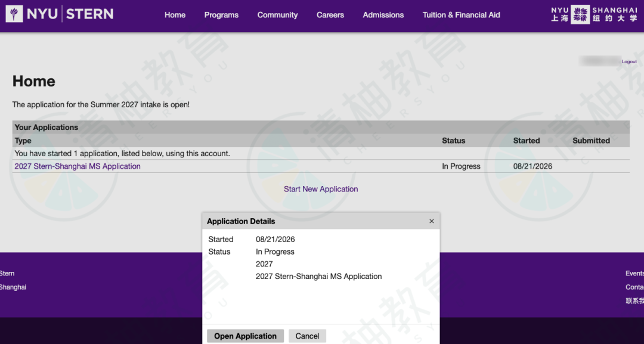Click the Type column header
Image resolution: width=644 pixels, height=344 pixels.
click(x=23, y=141)
